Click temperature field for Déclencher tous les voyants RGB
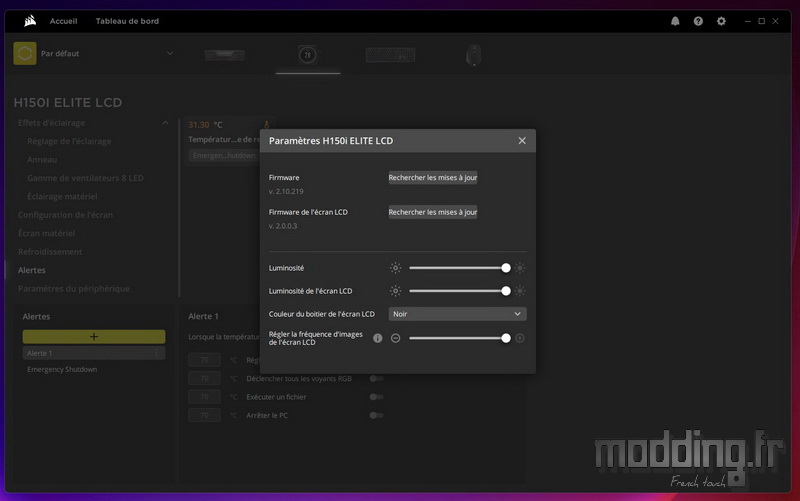The height and width of the screenshot is (501, 800). (204, 379)
